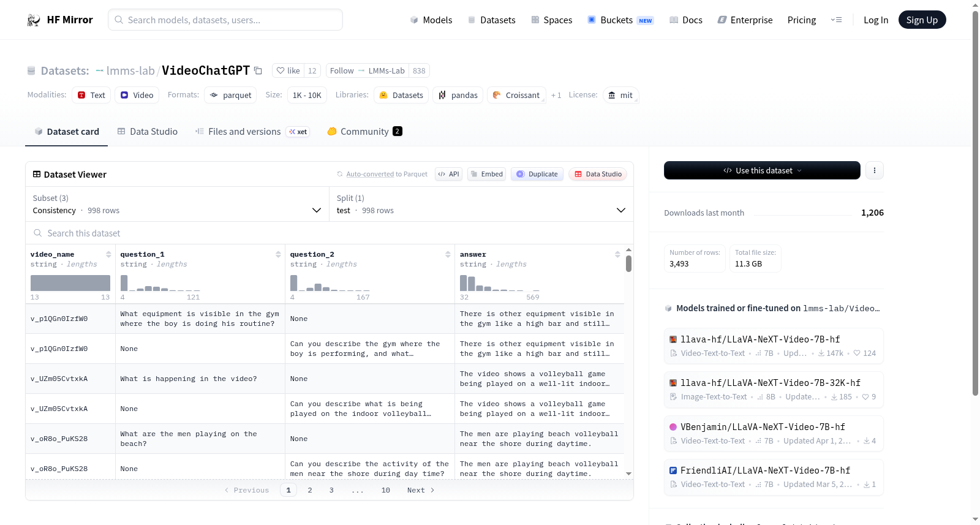Open the dataset viewer API button

pos(448,174)
